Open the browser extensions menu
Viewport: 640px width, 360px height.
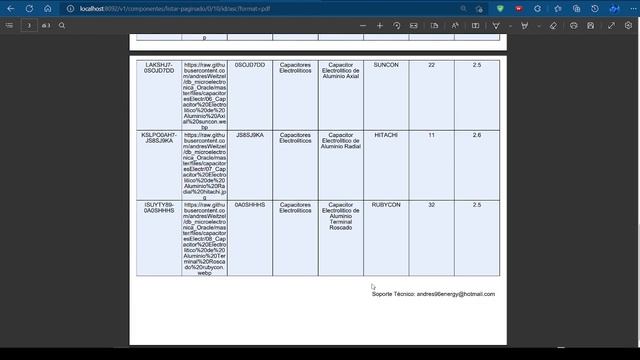[x=538, y=9]
